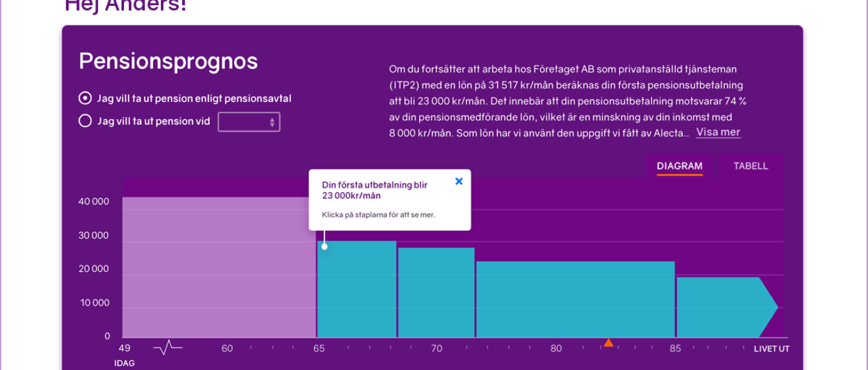Click the dropdown stepper arrows in the age box
This screenshot has height=370, width=868.
272,121
